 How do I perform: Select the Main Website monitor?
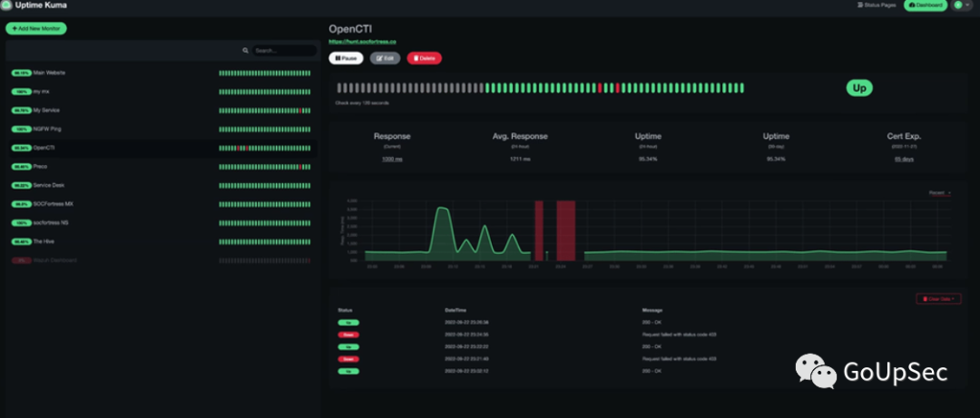pyautogui.click(x=162, y=73)
